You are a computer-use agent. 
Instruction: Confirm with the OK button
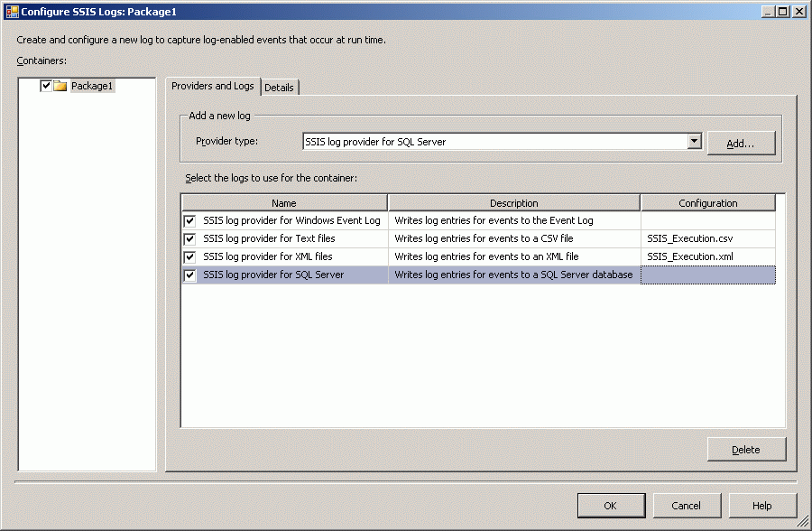611,506
